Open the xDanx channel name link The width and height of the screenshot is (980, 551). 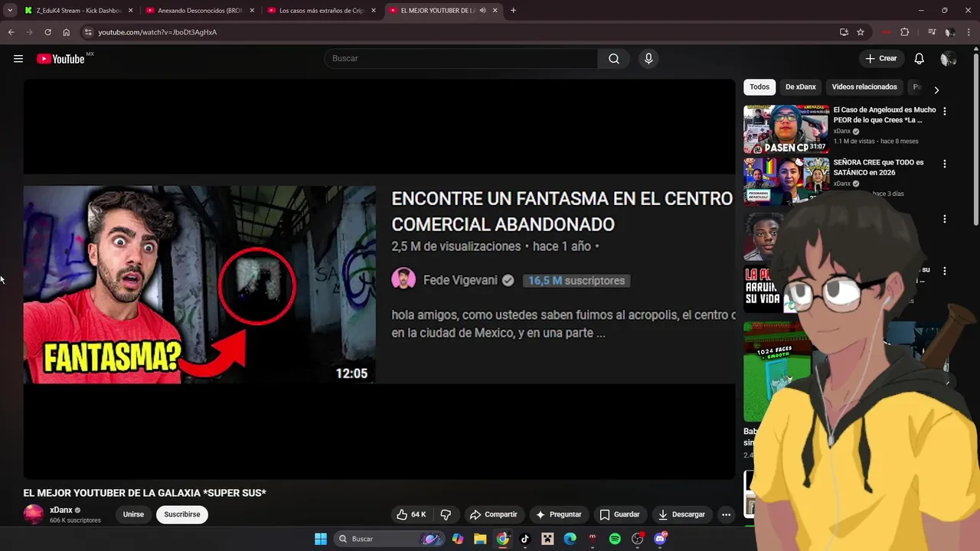coord(61,510)
